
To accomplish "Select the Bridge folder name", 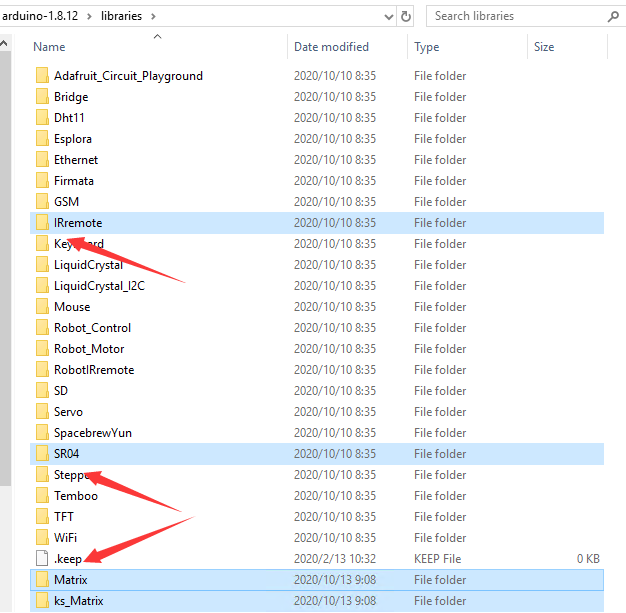I will [x=71, y=97].
